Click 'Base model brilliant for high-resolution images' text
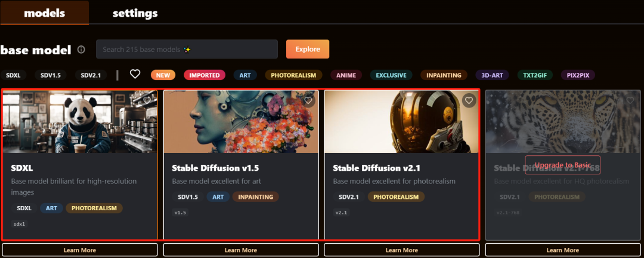Image resolution: width=644 pixels, height=258 pixels. (74, 187)
